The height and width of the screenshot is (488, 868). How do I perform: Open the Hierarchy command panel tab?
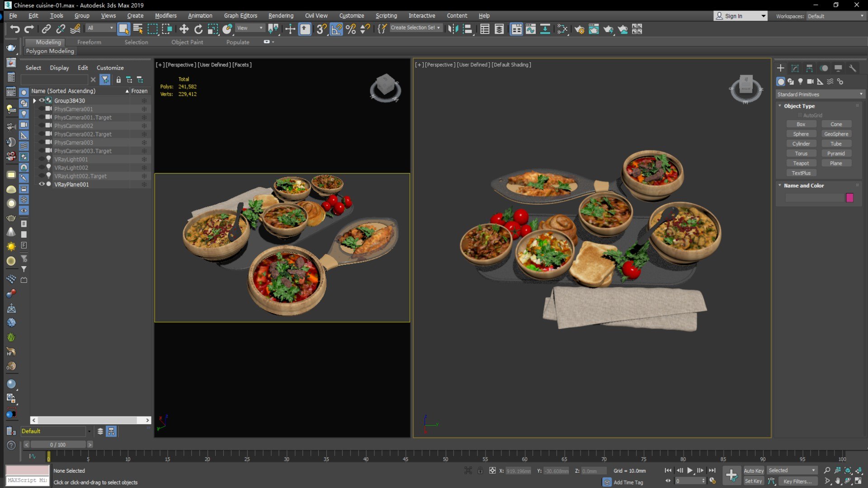(x=809, y=68)
